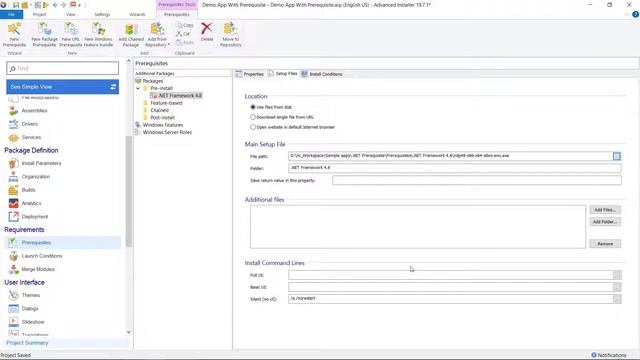Screen dimensions: 640x360
Task: Switch to Setup Files tab
Action: 282,74
